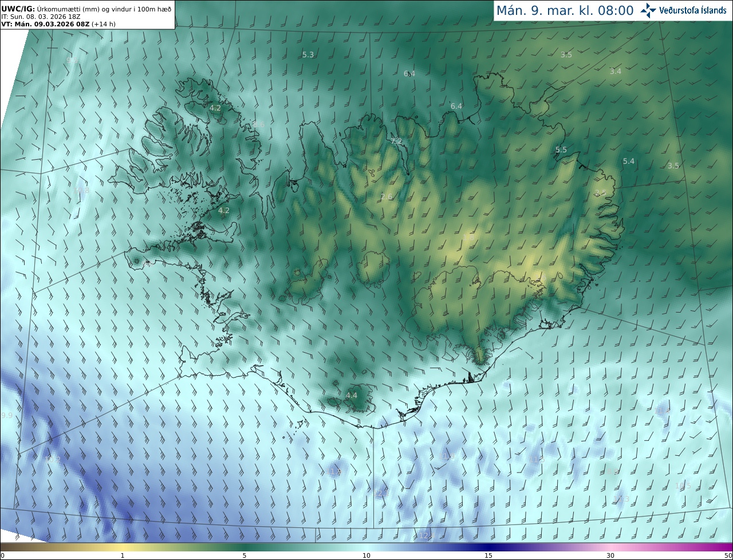Click the 'VT: Mán. 09.03.2026 08Z' line
Image resolution: width=733 pixels, height=560 pixels.
pyautogui.click(x=58, y=24)
